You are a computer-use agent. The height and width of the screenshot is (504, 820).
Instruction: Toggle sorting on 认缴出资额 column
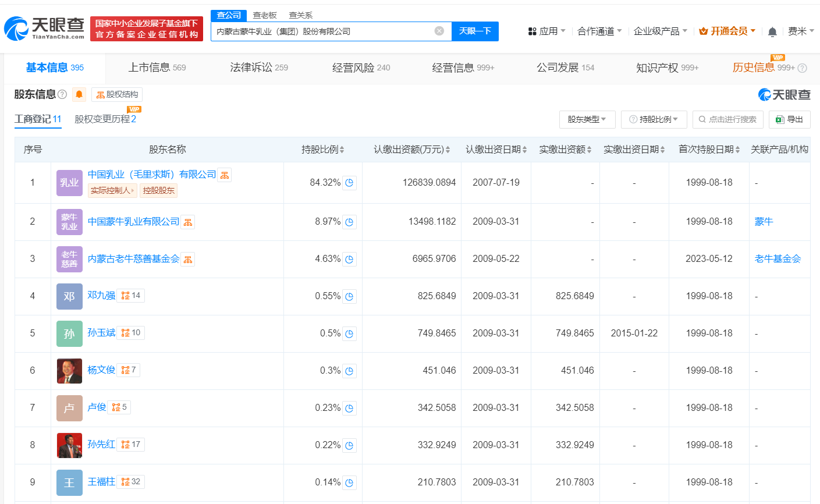(448, 149)
